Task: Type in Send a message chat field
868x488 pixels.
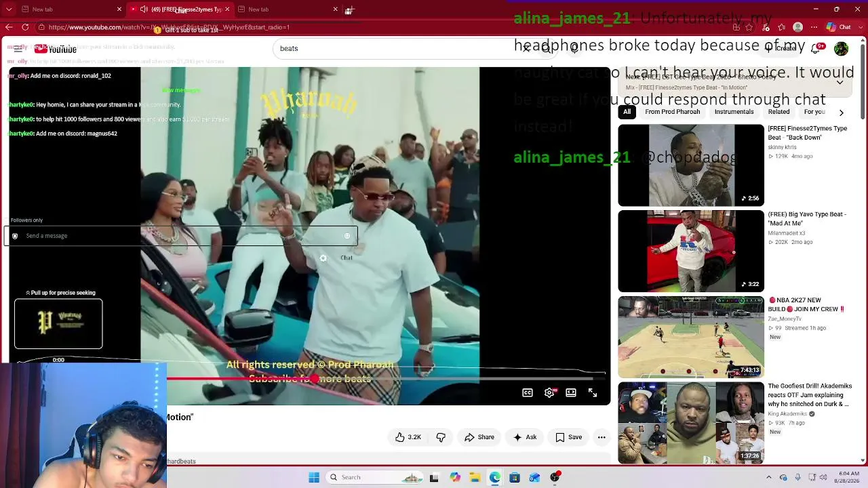Action: 181,236
